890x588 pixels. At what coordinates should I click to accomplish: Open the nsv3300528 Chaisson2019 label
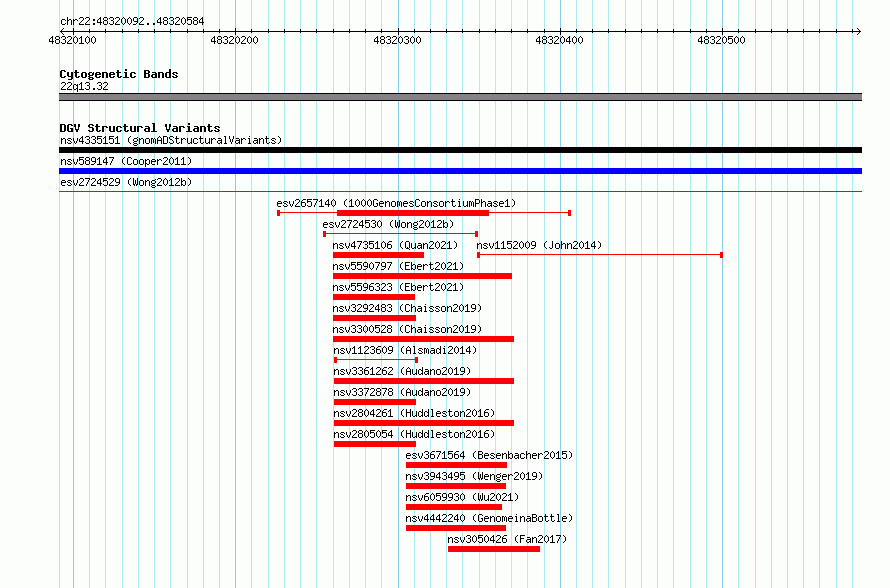pyautogui.click(x=408, y=329)
